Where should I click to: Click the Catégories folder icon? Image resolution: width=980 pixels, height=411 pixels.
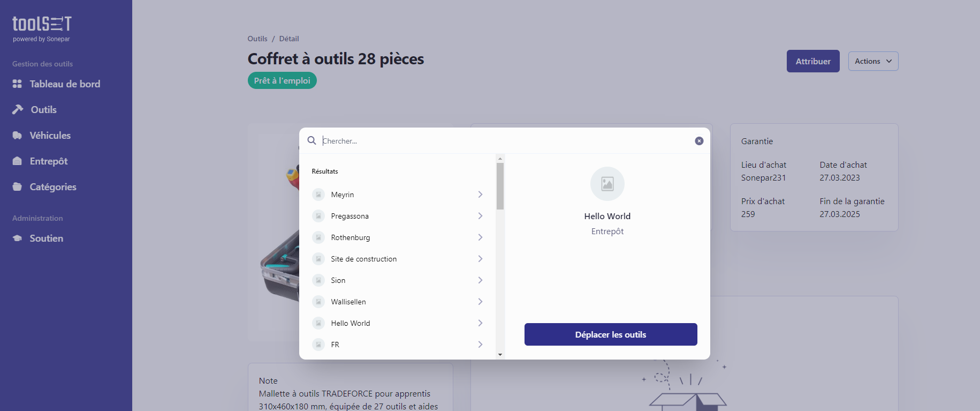tap(17, 187)
